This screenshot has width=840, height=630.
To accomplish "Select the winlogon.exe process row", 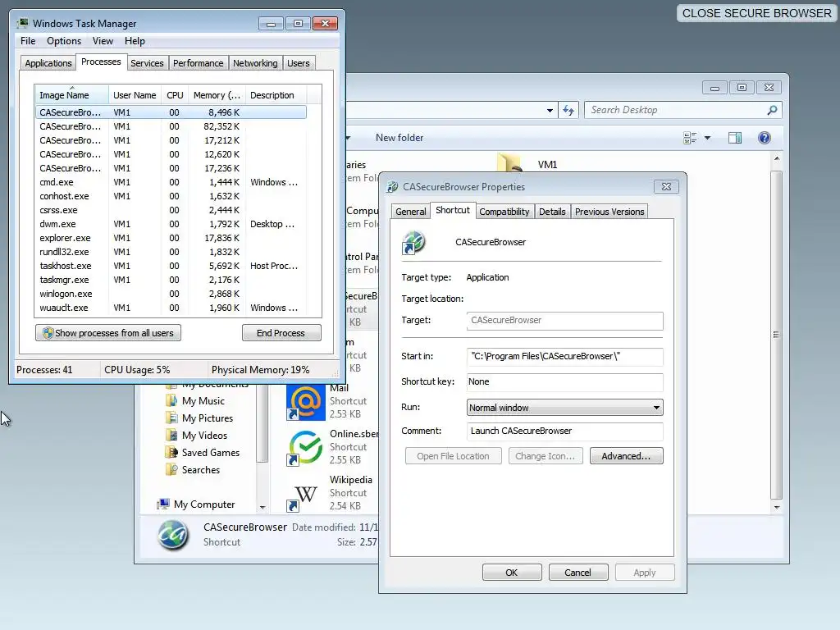I will [171, 294].
